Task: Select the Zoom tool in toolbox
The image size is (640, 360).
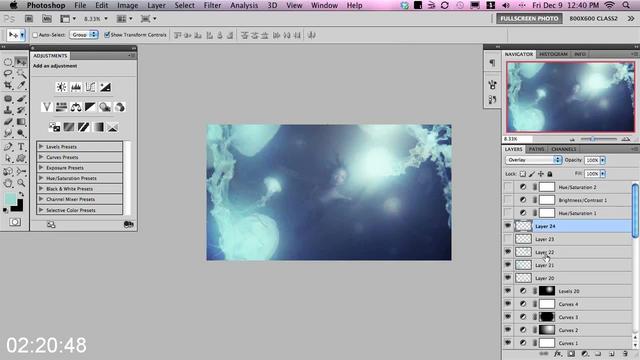Action: pos(21,183)
